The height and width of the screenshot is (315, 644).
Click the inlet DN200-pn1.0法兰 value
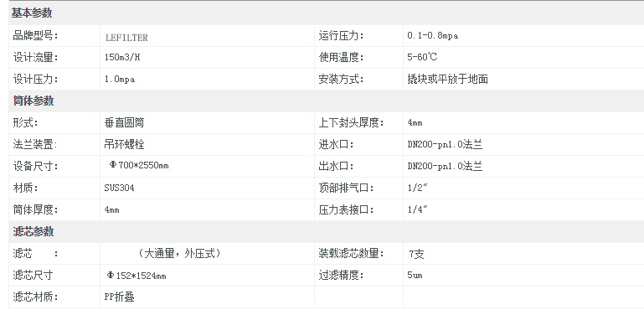(x=445, y=144)
